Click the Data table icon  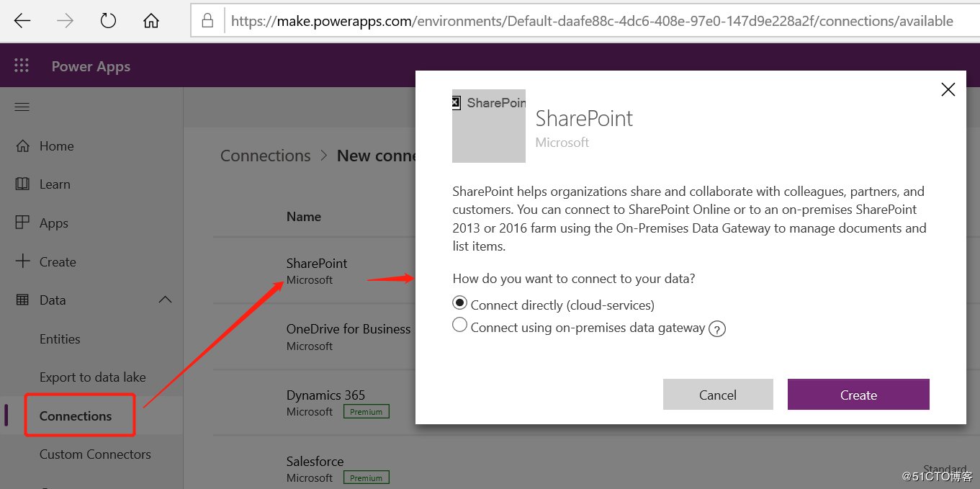(x=22, y=300)
